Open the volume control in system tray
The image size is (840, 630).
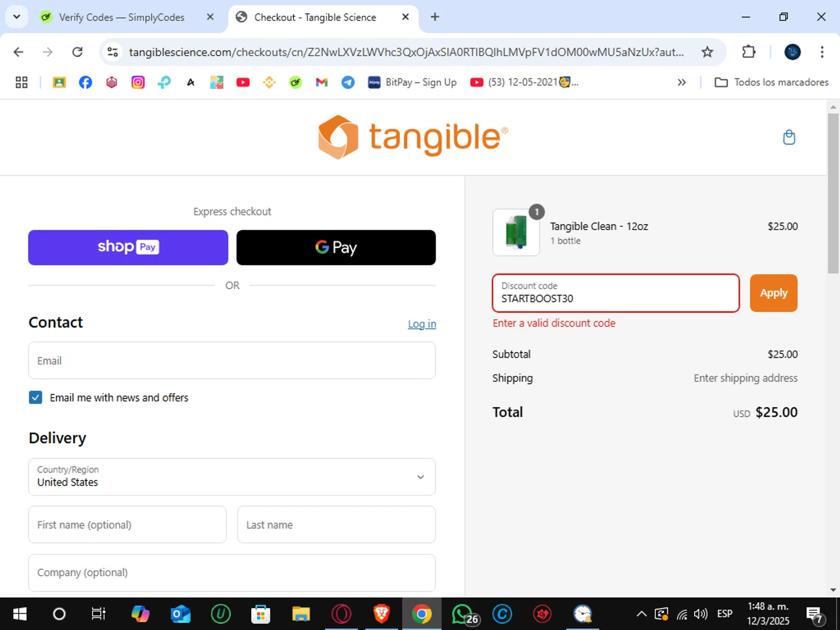tap(701, 614)
